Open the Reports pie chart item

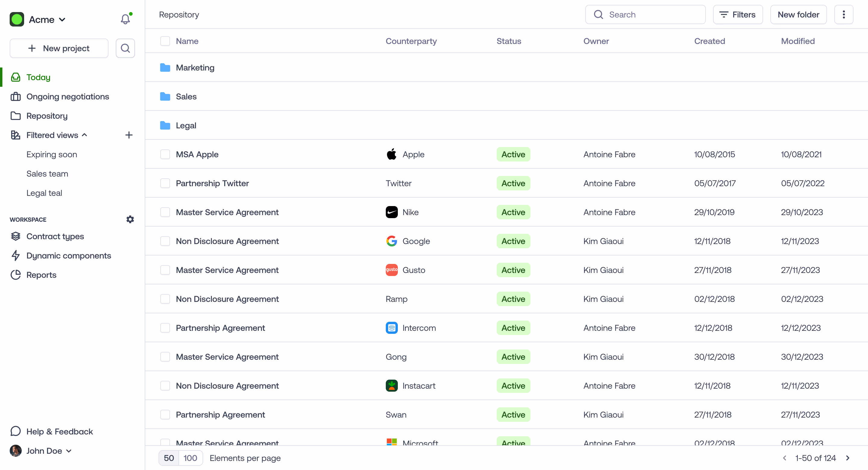41,275
